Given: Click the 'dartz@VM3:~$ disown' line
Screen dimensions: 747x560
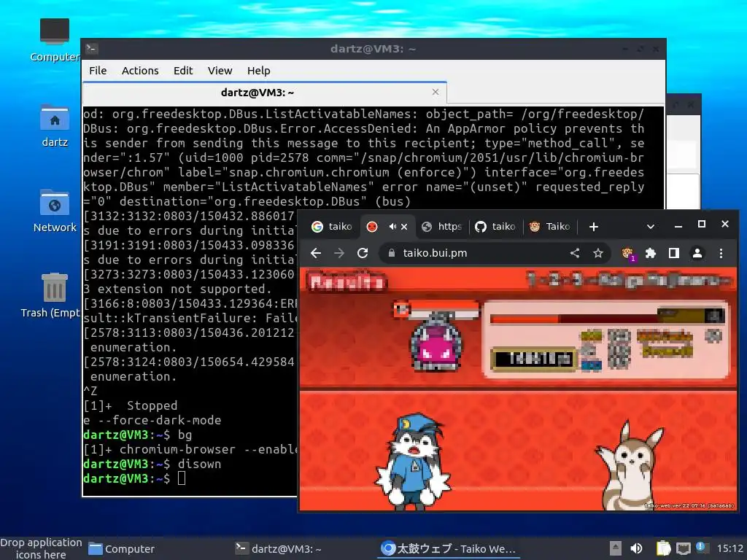Looking at the screenshot, I should pyautogui.click(x=152, y=464).
